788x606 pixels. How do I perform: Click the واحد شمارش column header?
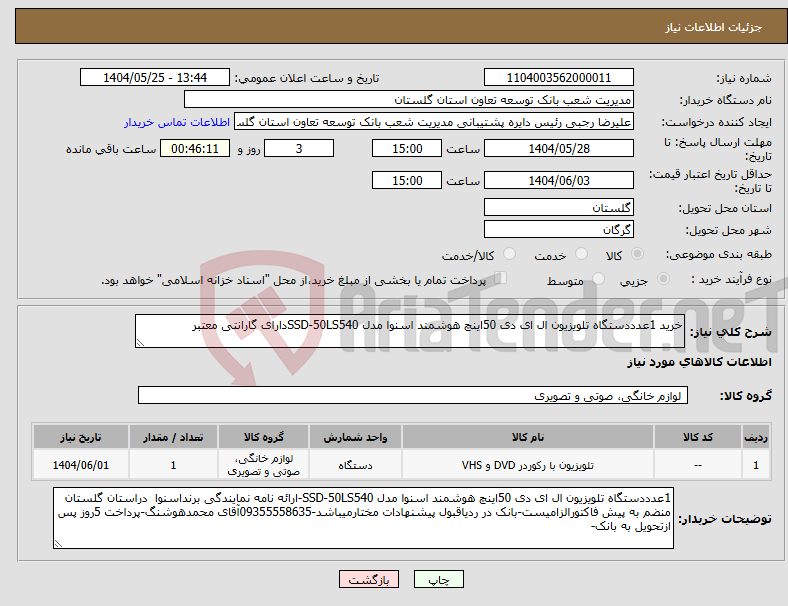click(x=355, y=437)
